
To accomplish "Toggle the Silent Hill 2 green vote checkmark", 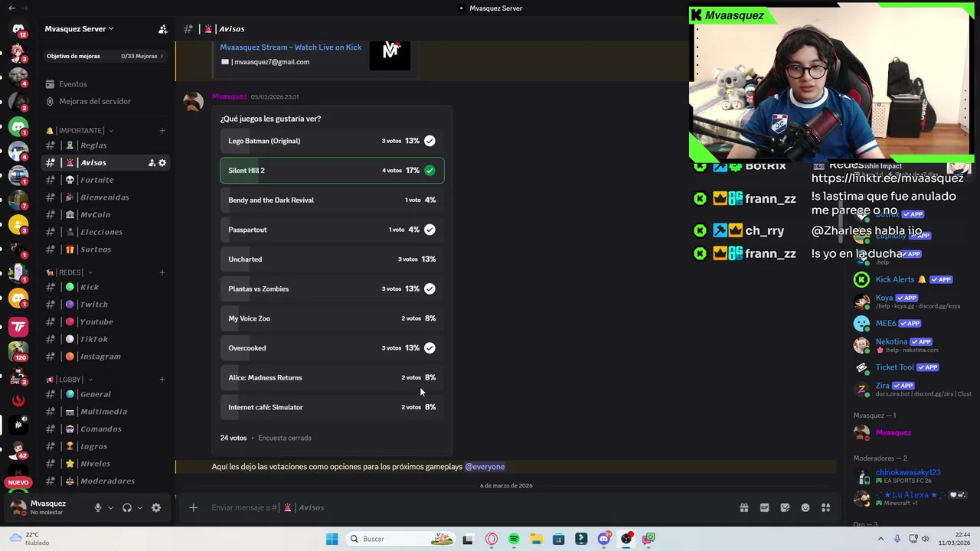I will point(430,171).
